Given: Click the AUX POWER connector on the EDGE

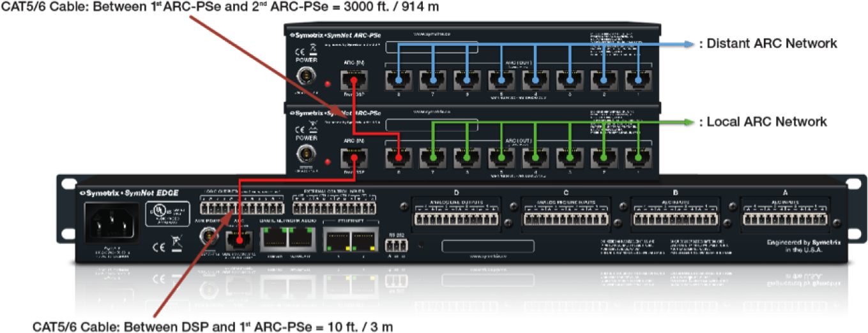Looking at the screenshot, I should (x=208, y=237).
